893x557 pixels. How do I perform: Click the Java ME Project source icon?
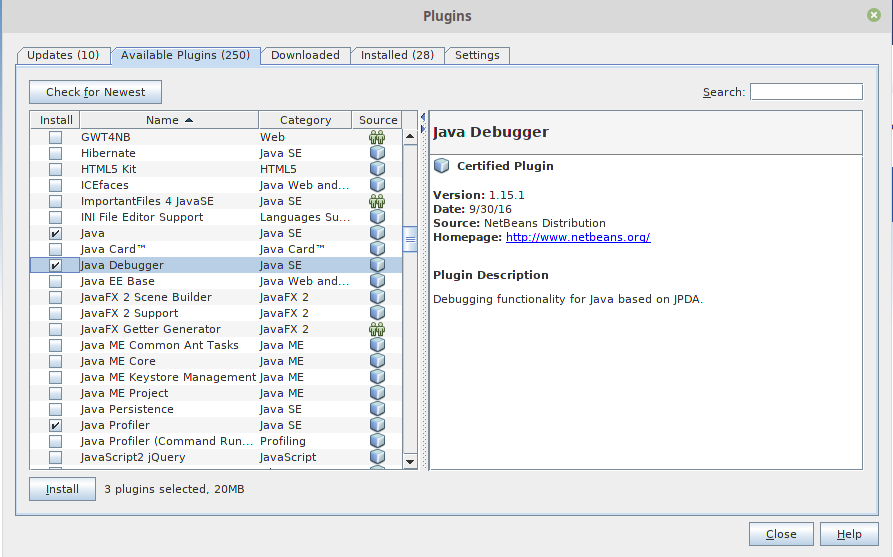(377, 392)
